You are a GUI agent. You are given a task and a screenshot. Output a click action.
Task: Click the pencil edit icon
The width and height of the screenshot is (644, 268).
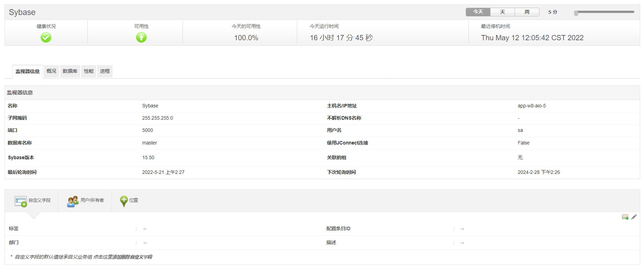634,217
